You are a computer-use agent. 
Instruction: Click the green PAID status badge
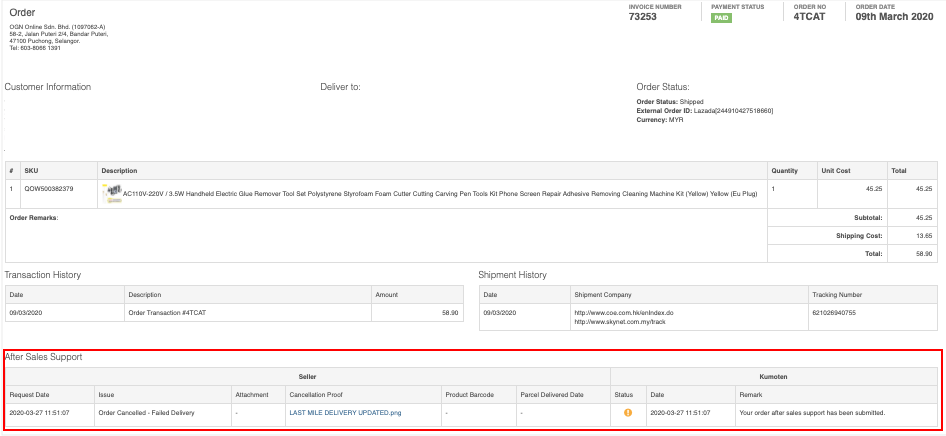click(723, 18)
